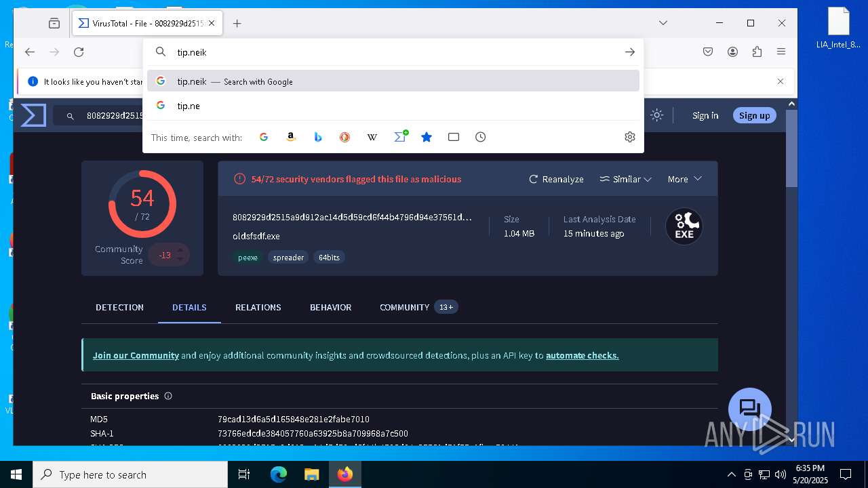
Task: Go back to previous page
Action: click(x=30, y=52)
